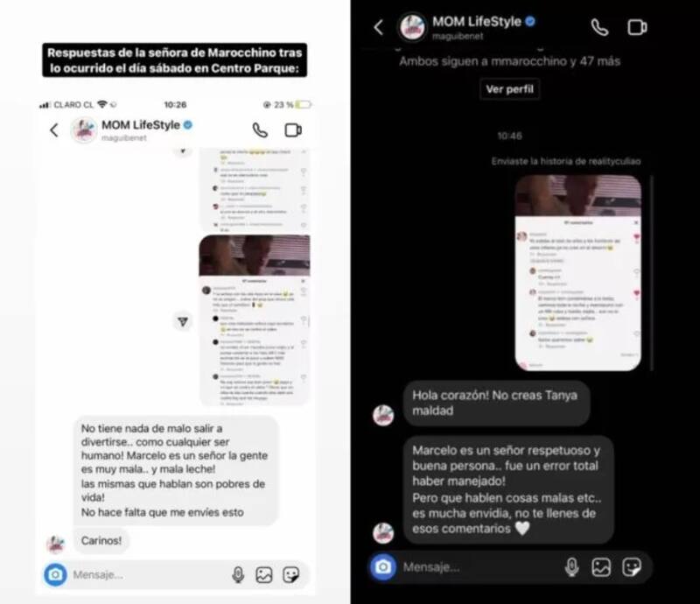This screenshot has width=700, height=604.
Task: Start a voice call in the dark chat
Action: click(x=599, y=27)
